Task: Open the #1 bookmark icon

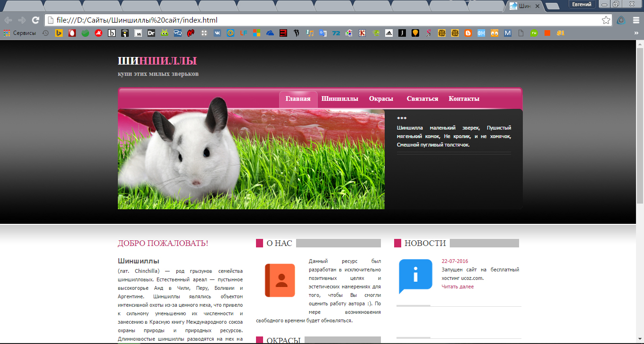Action: (x=561, y=33)
